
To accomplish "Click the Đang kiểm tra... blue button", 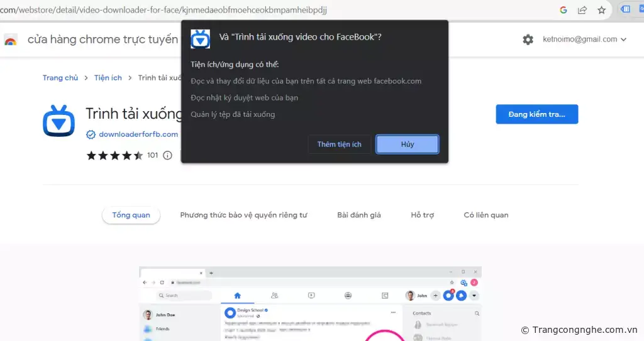I will click(x=536, y=114).
